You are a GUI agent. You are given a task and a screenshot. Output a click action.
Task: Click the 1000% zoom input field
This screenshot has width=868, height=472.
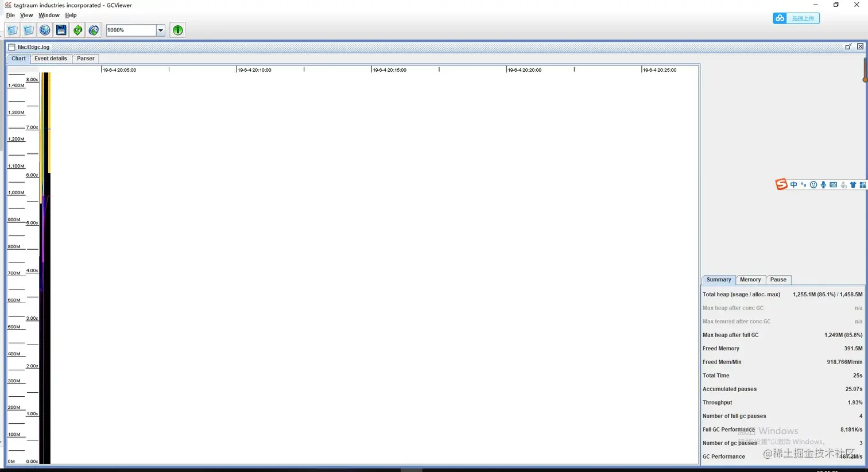(131, 30)
